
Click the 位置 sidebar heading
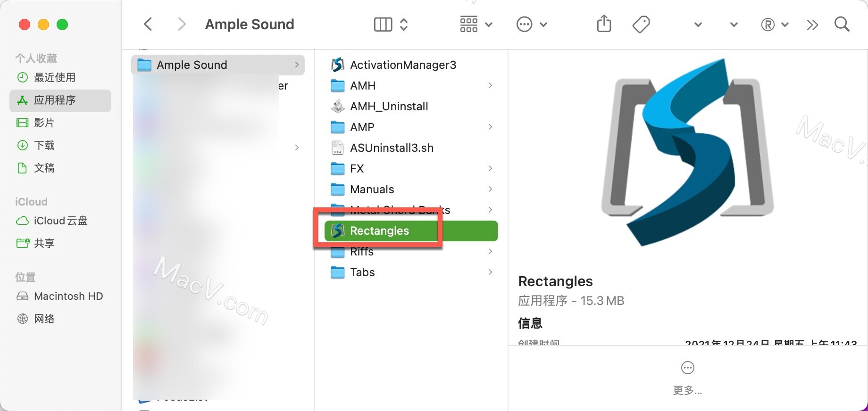point(25,277)
